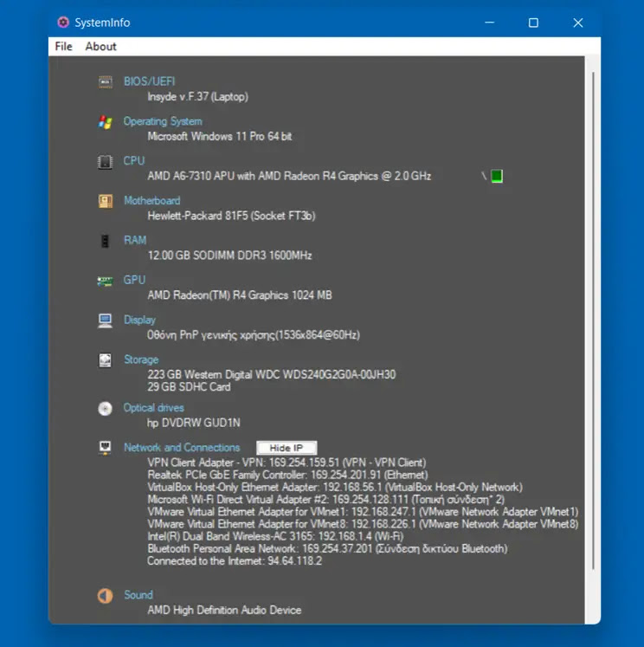Click the vertical scrollbar thumb
This screenshot has width=644, height=647.
coord(593,321)
